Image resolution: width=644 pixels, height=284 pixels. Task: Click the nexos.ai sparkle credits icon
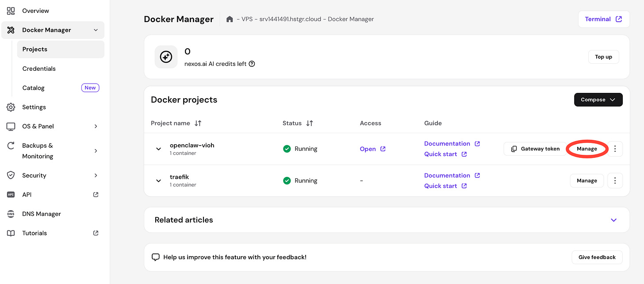pyautogui.click(x=166, y=57)
